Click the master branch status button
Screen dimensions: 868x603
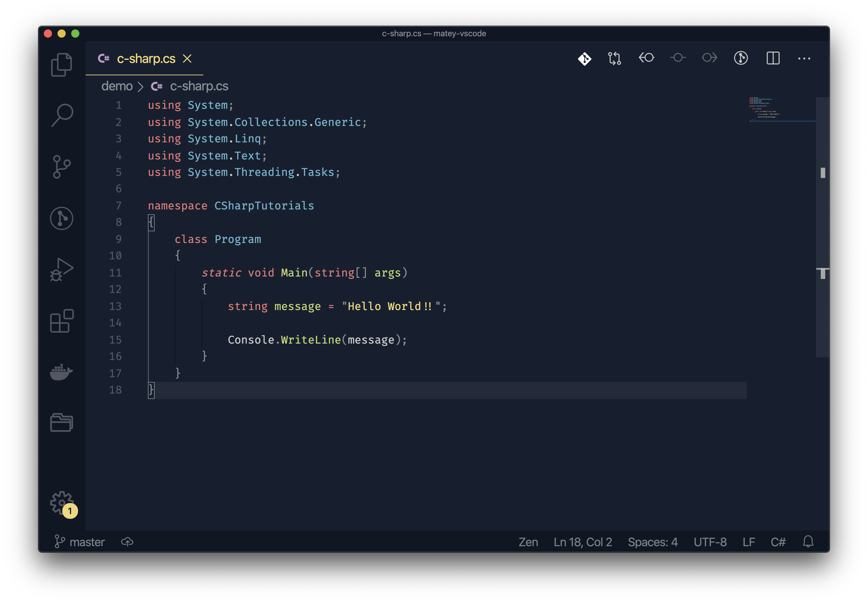80,542
